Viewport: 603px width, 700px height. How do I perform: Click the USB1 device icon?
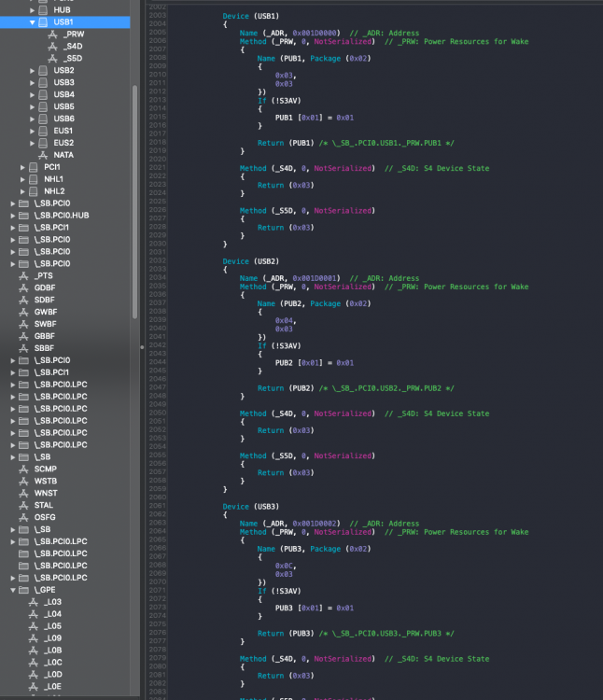[43, 21]
